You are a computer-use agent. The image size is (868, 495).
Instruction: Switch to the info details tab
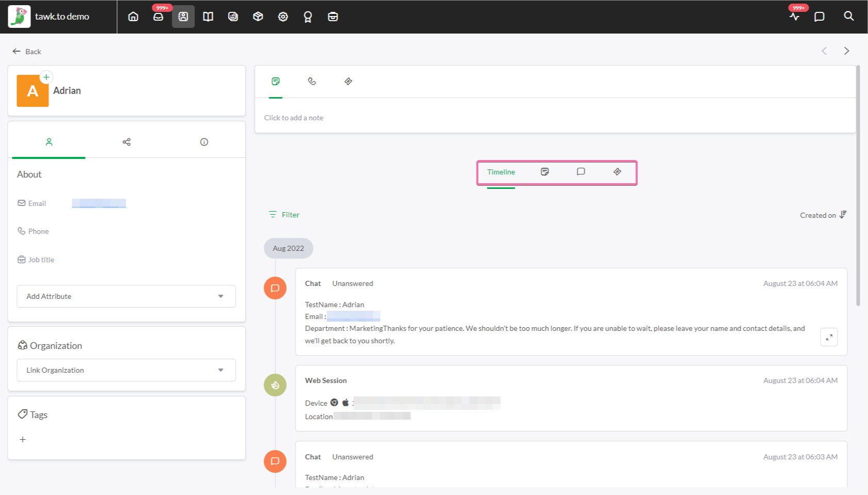204,142
